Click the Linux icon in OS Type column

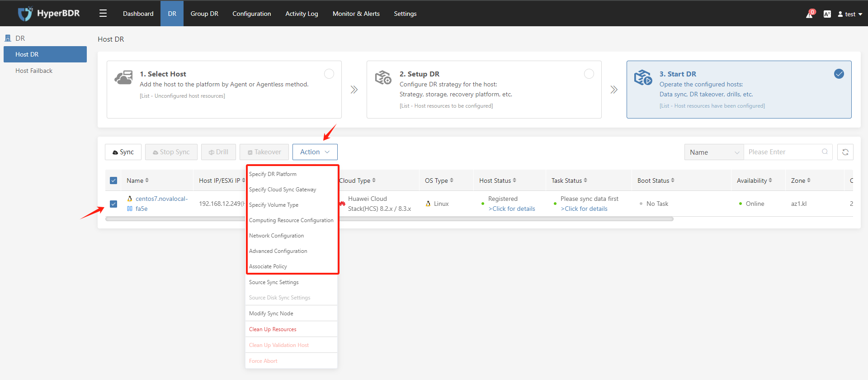[428, 204]
